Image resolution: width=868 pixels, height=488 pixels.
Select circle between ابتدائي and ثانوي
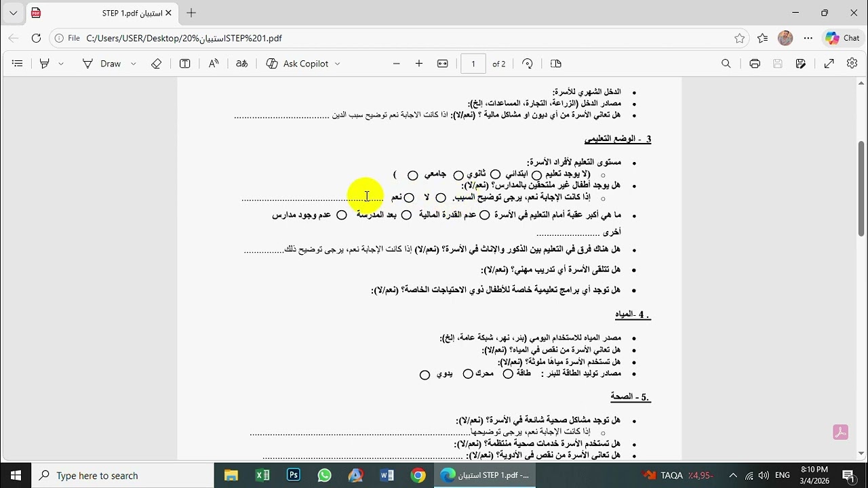pyautogui.click(x=496, y=175)
